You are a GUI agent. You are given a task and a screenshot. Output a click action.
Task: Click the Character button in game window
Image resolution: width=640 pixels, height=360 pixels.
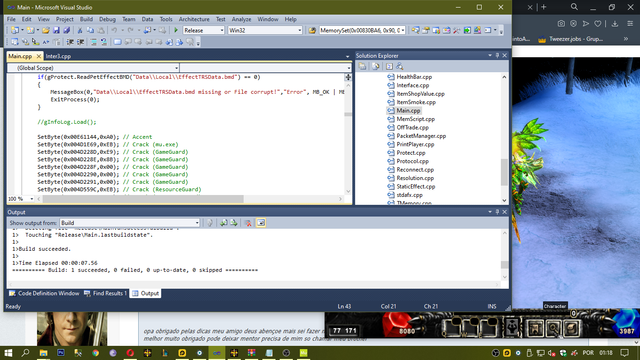coord(554,329)
